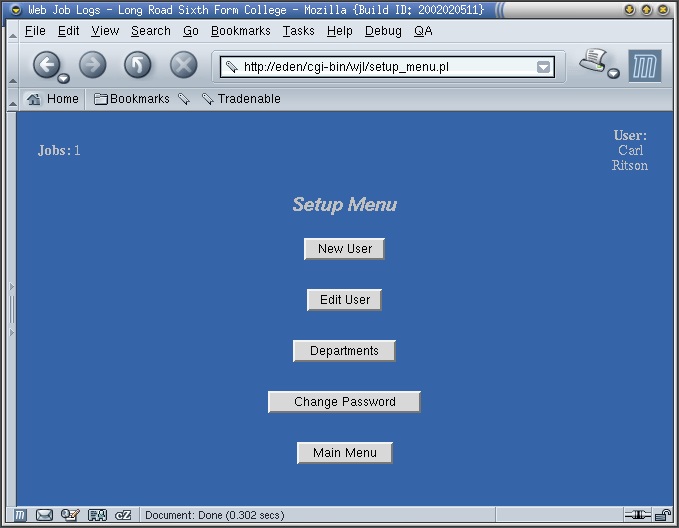The width and height of the screenshot is (679, 528).
Task: Open Composer from the status bar icon
Action: [70, 515]
